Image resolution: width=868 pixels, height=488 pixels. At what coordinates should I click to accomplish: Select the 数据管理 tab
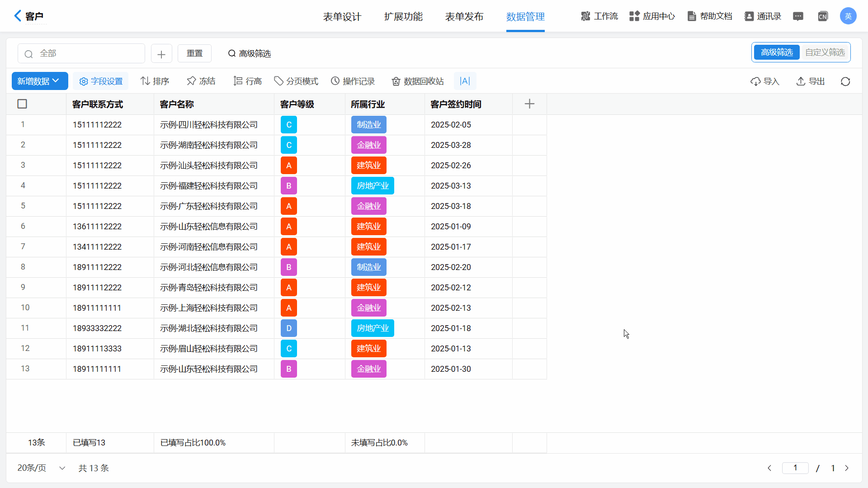click(525, 17)
